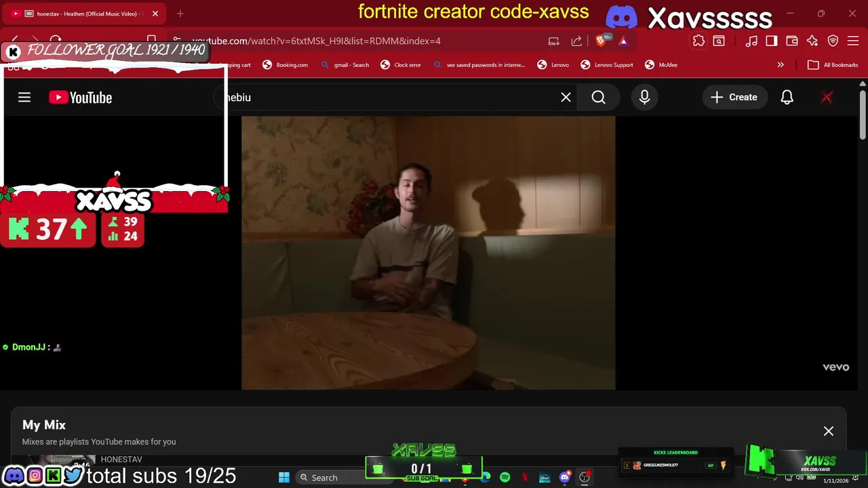Reload the page with the refresh icon
This screenshot has width=868, height=488.
click(x=56, y=41)
